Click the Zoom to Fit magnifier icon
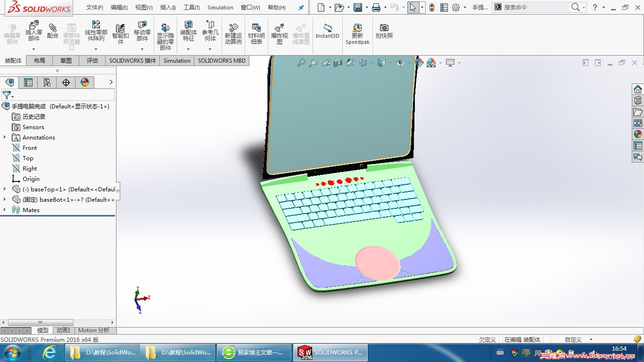644x362 pixels. (301, 63)
